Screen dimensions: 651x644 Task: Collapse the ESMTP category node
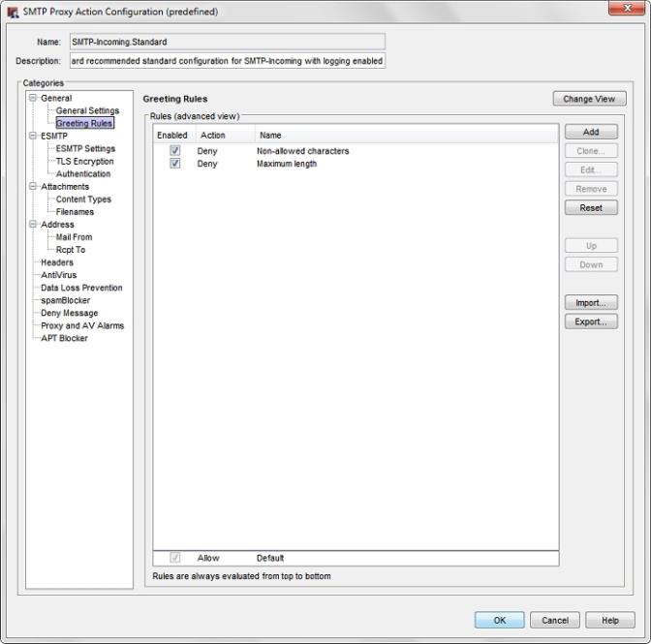tap(33, 136)
